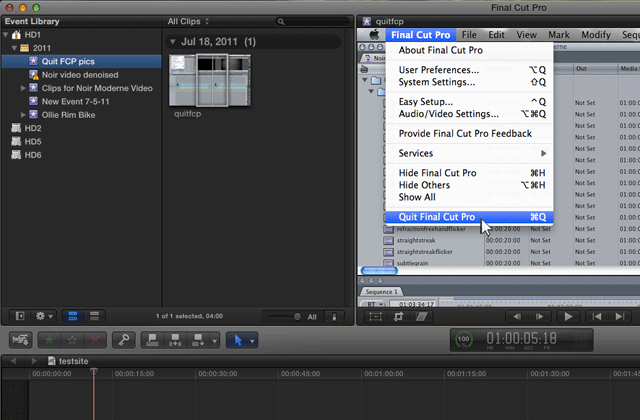Toggle the Event Library sidebar visibility
This screenshot has height=420, width=640.
[20, 316]
